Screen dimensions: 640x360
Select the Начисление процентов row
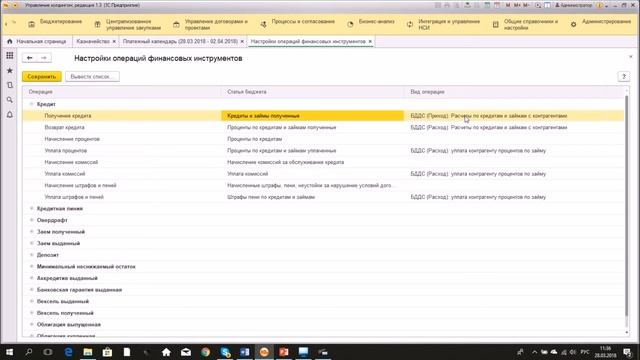323,139
